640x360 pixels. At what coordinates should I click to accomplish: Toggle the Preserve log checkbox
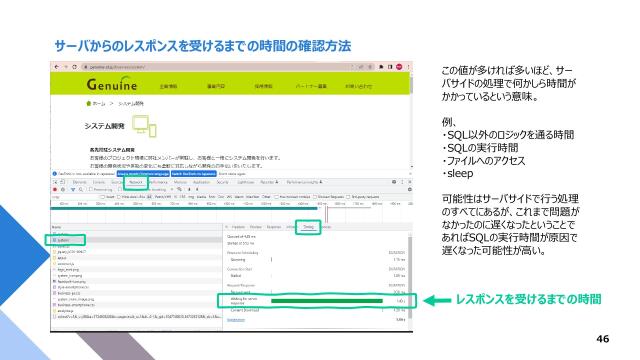91,189
